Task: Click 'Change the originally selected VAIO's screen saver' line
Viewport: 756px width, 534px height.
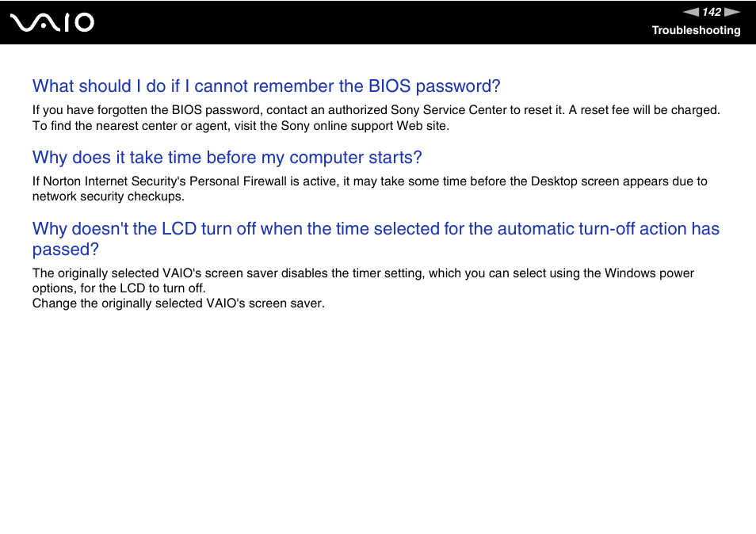Action: point(178,303)
